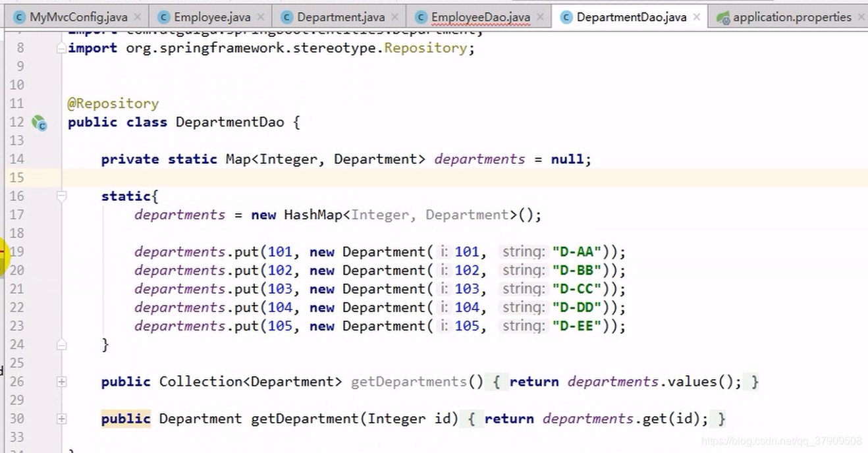This screenshot has width=868, height=453.
Task: Click the DepartmentDao.java class file icon
Action: (566, 17)
